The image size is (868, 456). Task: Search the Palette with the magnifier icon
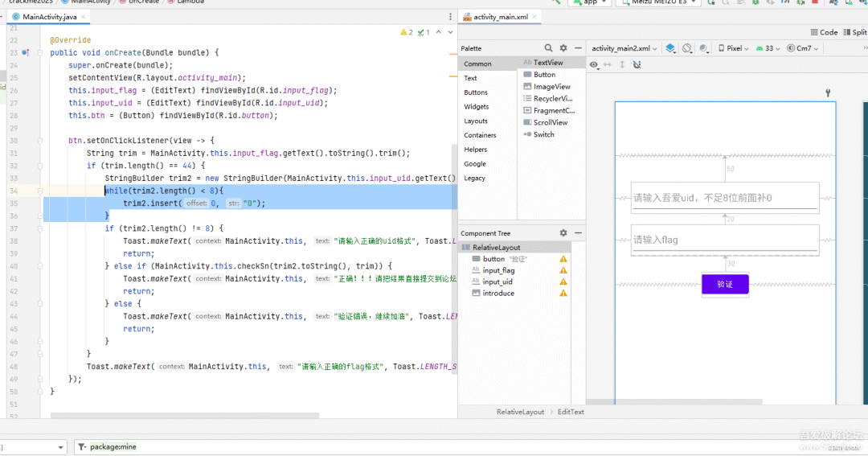[548, 48]
